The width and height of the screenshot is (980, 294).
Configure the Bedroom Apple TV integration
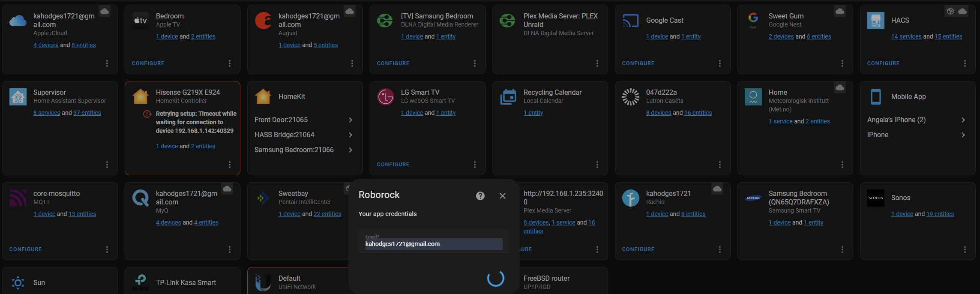coord(148,63)
